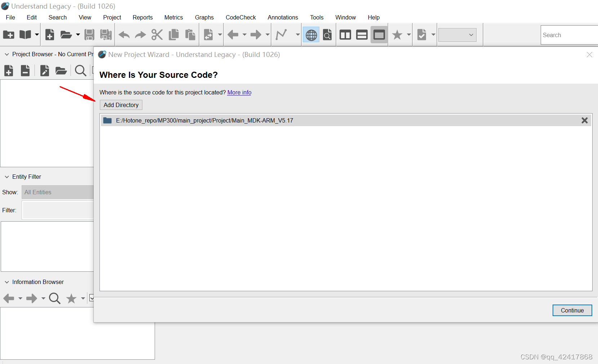This screenshot has width=598, height=364.
Task: Click the Save All icon
Action: click(x=106, y=35)
